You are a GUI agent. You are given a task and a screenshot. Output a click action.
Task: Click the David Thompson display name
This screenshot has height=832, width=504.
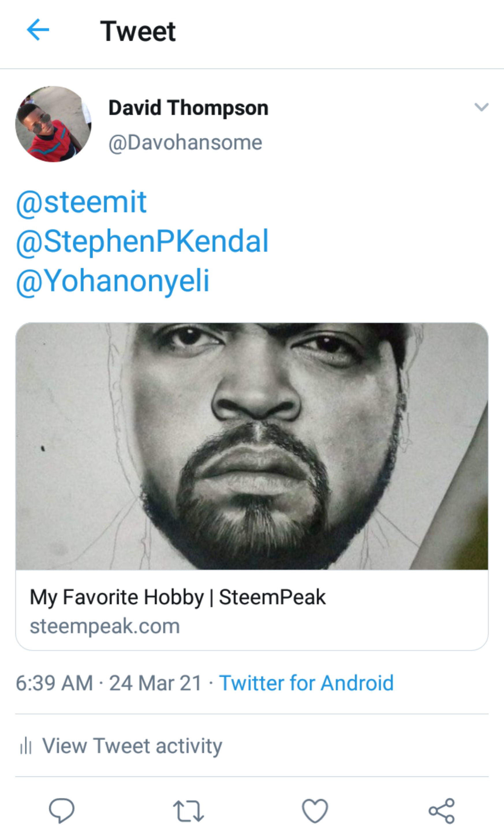tap(188, 108)
